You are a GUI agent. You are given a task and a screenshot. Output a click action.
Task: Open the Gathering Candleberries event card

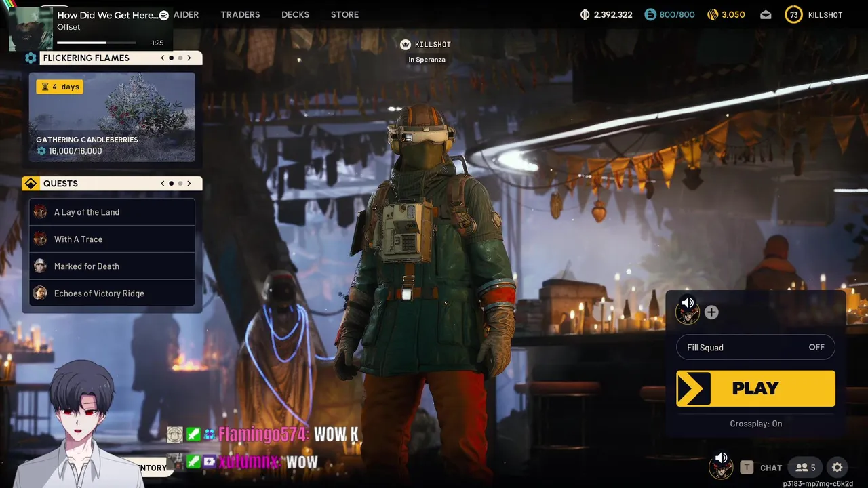pyautogui.click(x=112, y=117)
